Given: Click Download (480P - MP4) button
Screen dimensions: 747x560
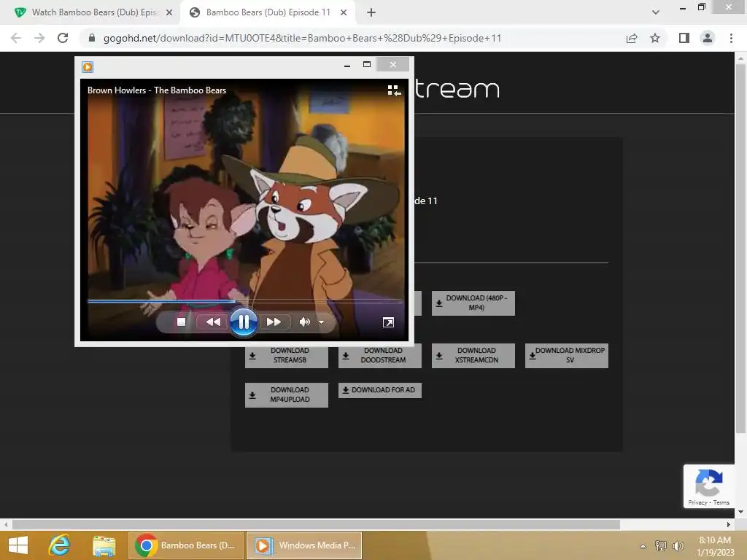Looking at the screenshot, I should pyautogui.click(x=473, y=303).
